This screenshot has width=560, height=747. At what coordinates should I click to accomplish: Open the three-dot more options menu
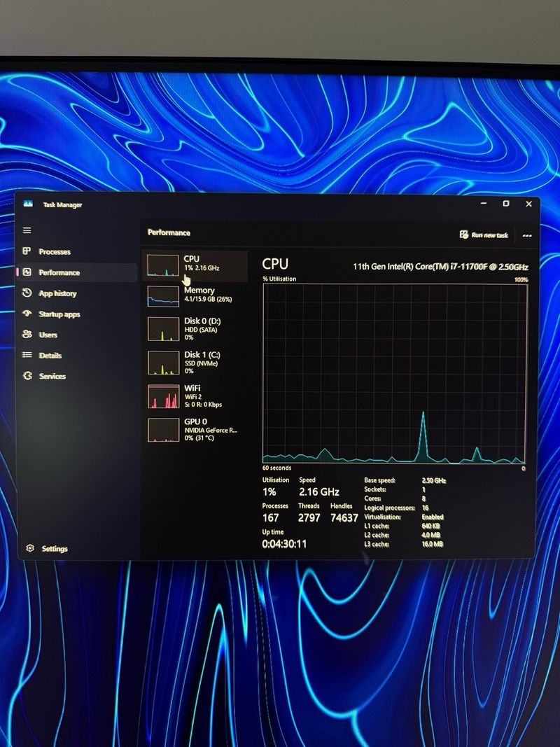[x=526, y=235]
